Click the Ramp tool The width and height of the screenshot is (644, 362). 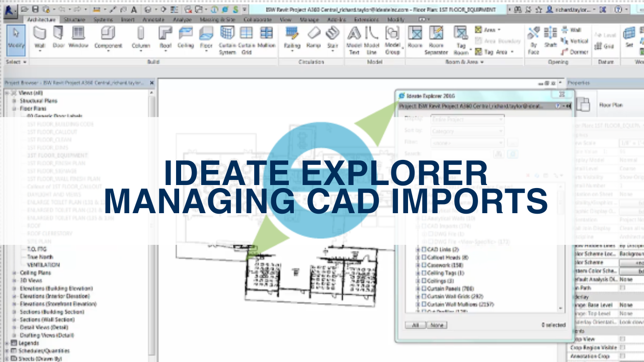(x=313, y=38)
